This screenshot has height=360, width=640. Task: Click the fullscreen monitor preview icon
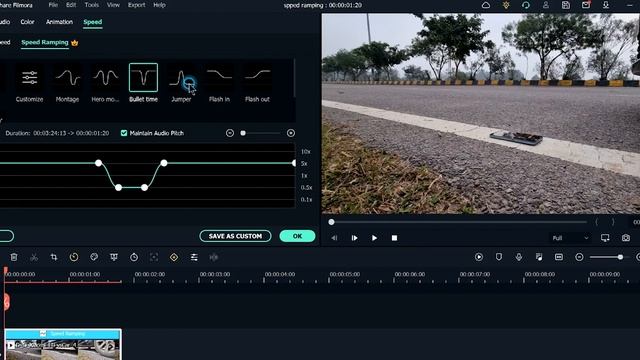[x=605, y=238]
